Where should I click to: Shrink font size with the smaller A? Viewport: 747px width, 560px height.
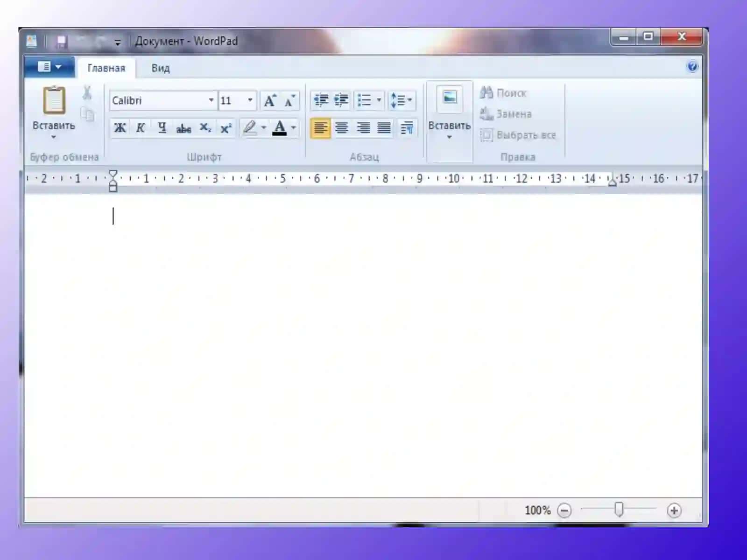290,100
